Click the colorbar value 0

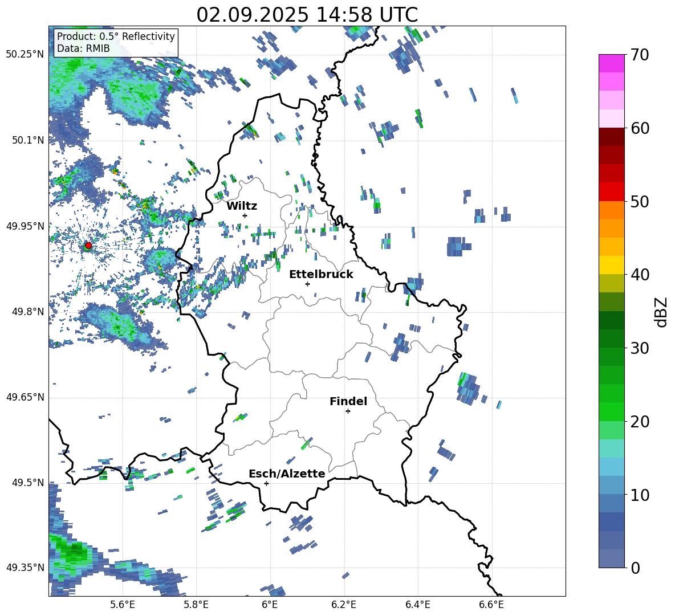point(635,568)
